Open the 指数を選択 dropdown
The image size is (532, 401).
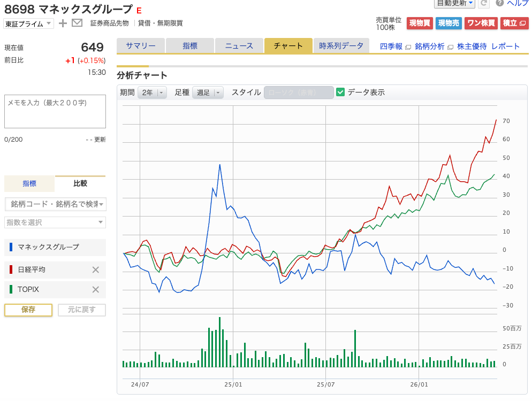[55, 222]
